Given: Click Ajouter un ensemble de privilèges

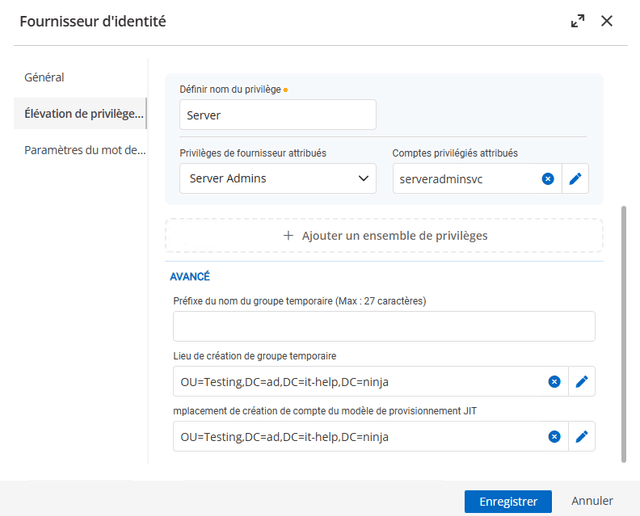Looking at the screenshot, I should pyautogui.click(x=384, y=235).
